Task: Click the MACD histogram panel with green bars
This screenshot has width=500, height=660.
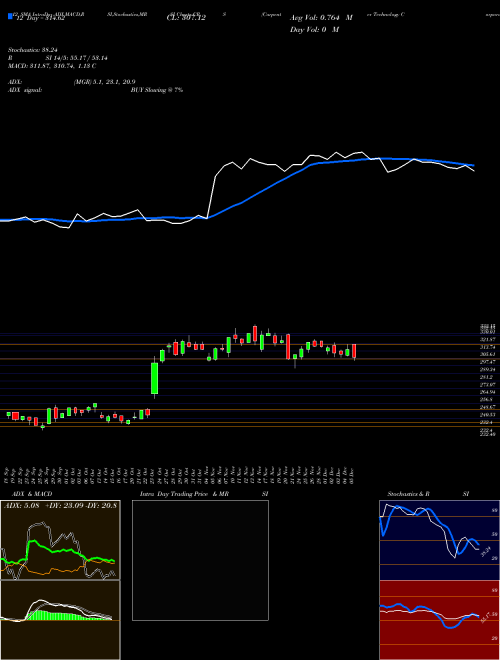Action: (60, 620)
